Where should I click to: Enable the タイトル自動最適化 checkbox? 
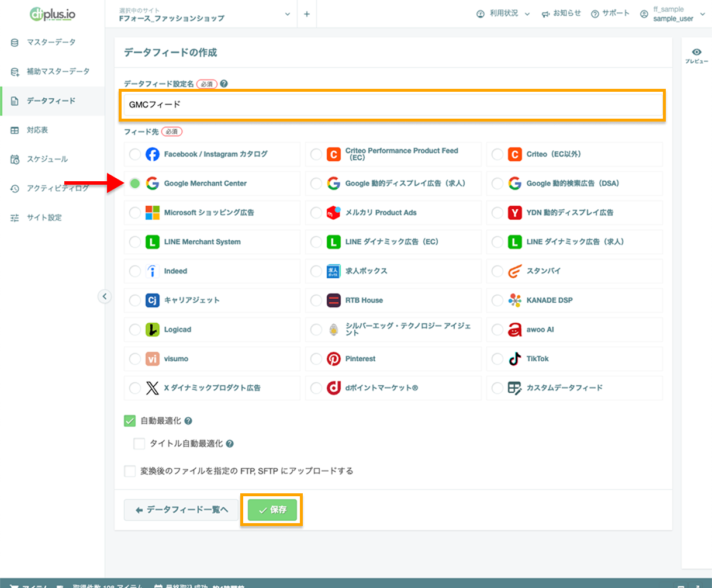[x=139, y=443]
